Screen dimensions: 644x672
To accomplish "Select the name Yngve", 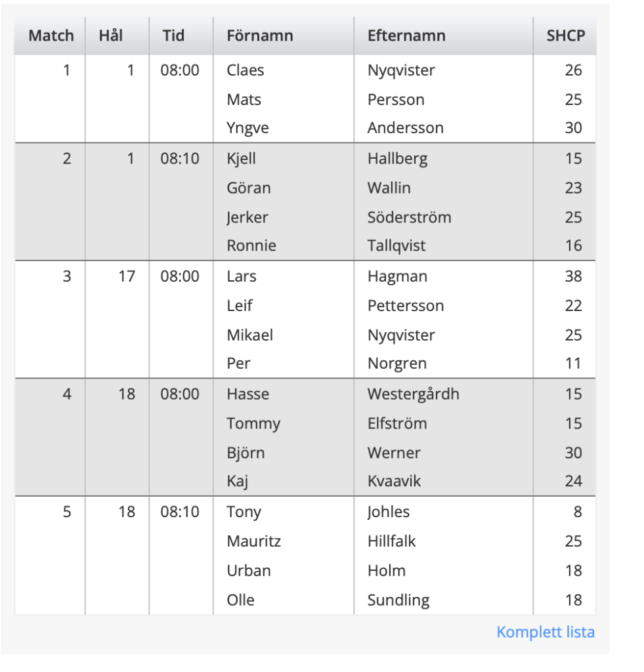I will [247, 128].
